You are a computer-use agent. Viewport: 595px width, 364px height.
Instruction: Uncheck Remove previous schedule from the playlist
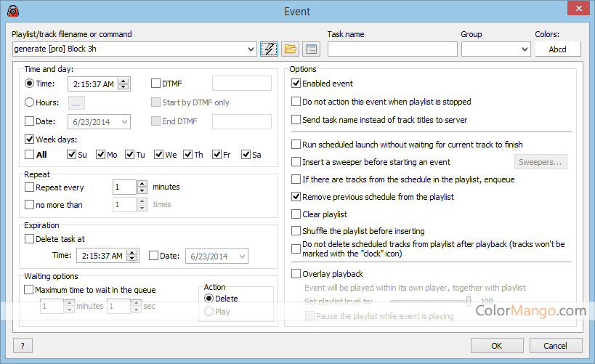[x=296, y=196]
